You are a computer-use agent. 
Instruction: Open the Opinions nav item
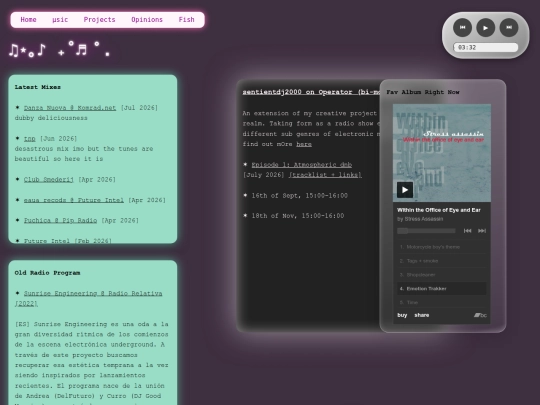coord(147,20)
